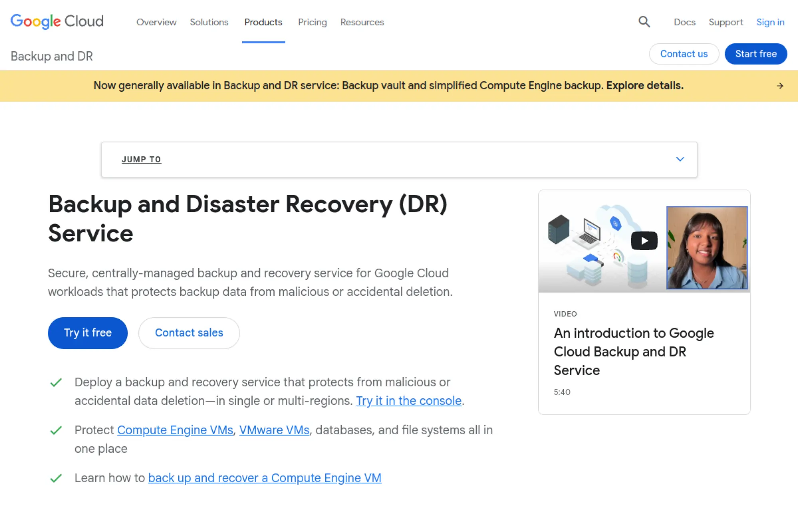
Task: Click the Contact us button
Action: click(x=684, y=53)
